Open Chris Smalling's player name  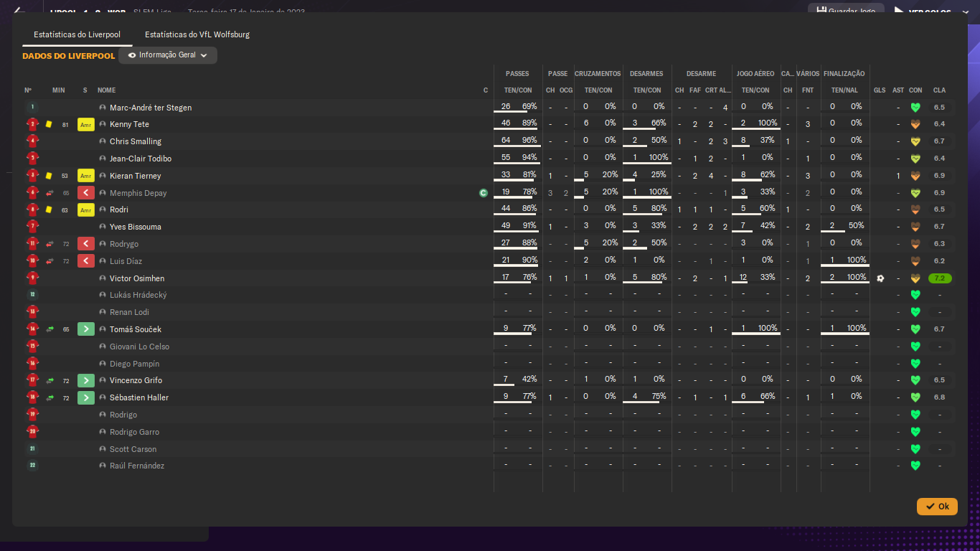[x=136, y=141]
